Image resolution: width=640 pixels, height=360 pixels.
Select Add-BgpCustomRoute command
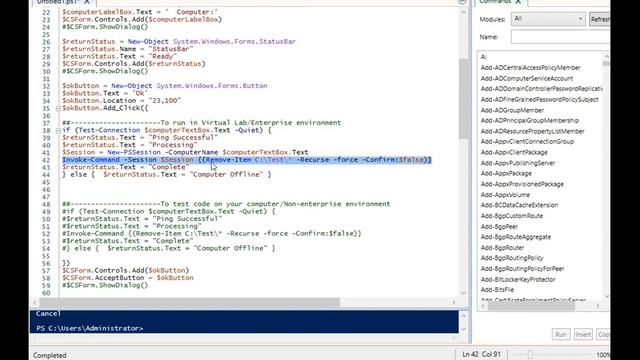[x=511, y=216]
